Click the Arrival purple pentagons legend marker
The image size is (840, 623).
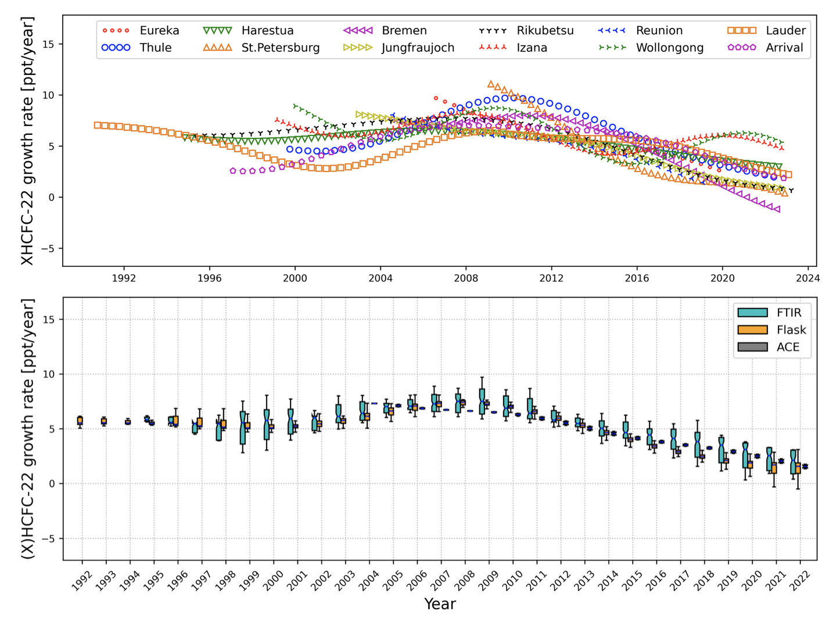click(742, 48)
